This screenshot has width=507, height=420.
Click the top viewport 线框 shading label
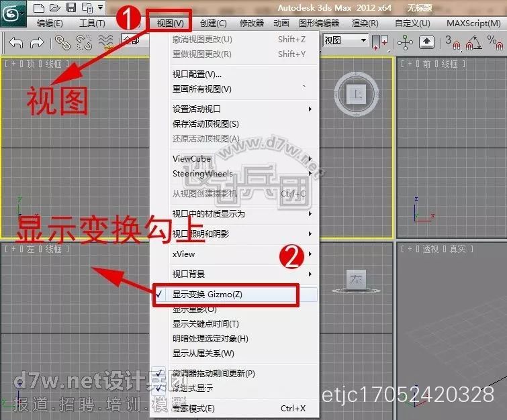point(53,64)
